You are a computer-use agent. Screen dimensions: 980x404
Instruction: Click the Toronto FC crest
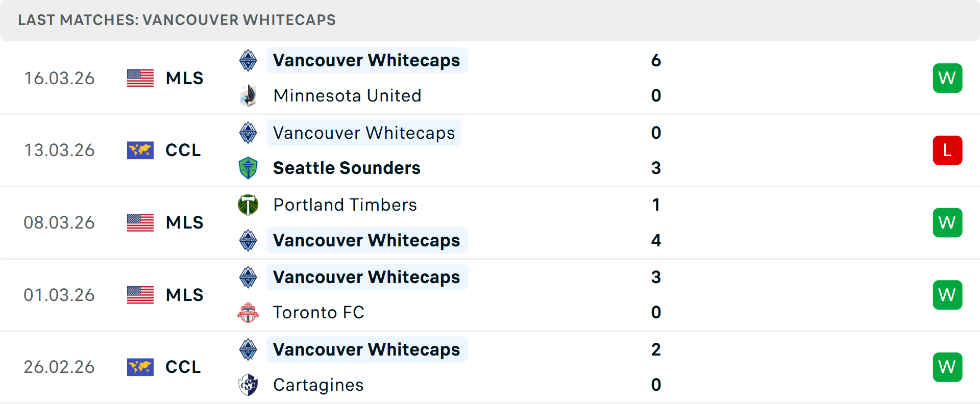tap(248, 312)
